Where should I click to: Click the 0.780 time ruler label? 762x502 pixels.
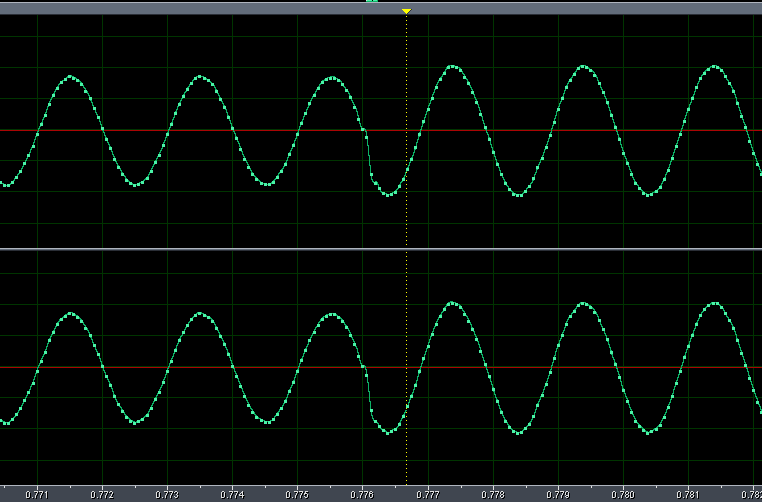tap(622, 494)
